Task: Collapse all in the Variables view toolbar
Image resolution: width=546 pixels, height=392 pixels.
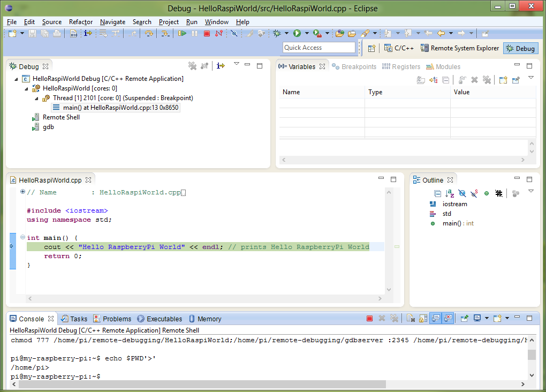Action: (445, 80)
